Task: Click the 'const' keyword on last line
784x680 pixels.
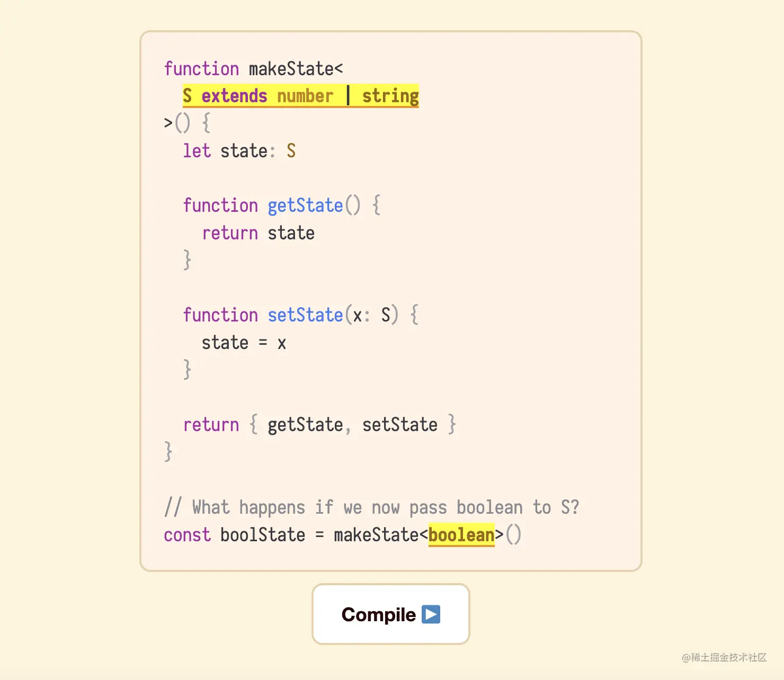Action: pos(187,535)
